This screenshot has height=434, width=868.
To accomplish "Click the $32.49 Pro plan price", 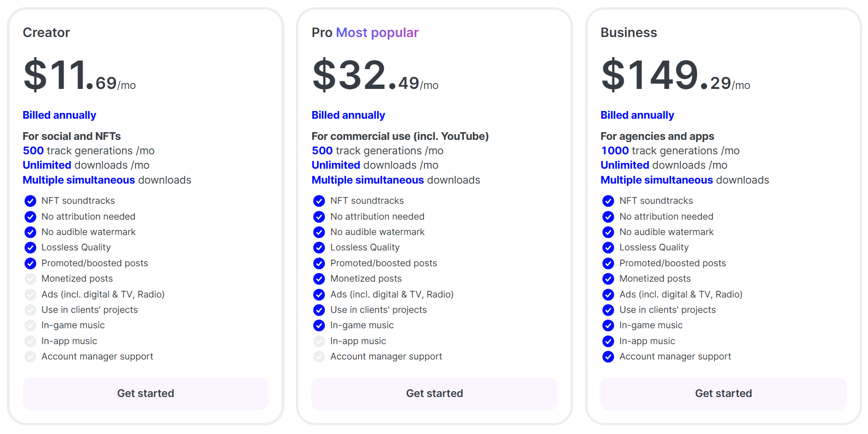I will tap(375, 76).
